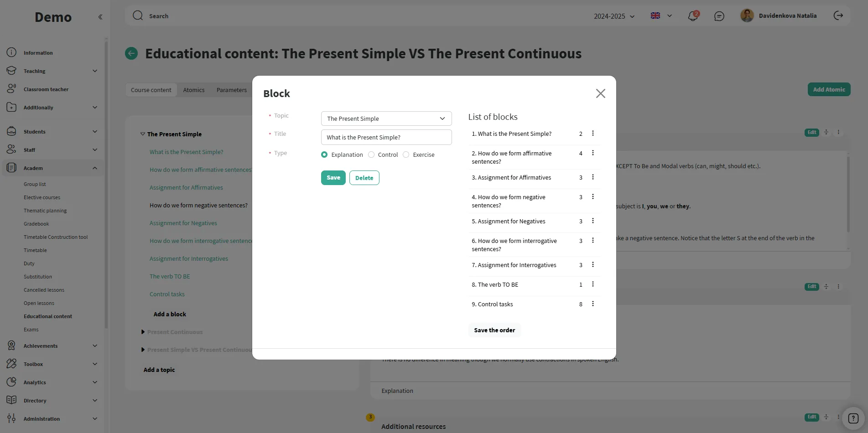Open the Parameters tab
The image size is (868, 433).
tap(232, 90)
